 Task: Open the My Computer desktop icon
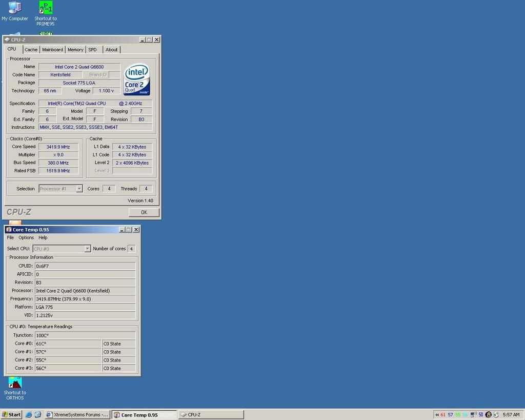click(x=15, y=8)
